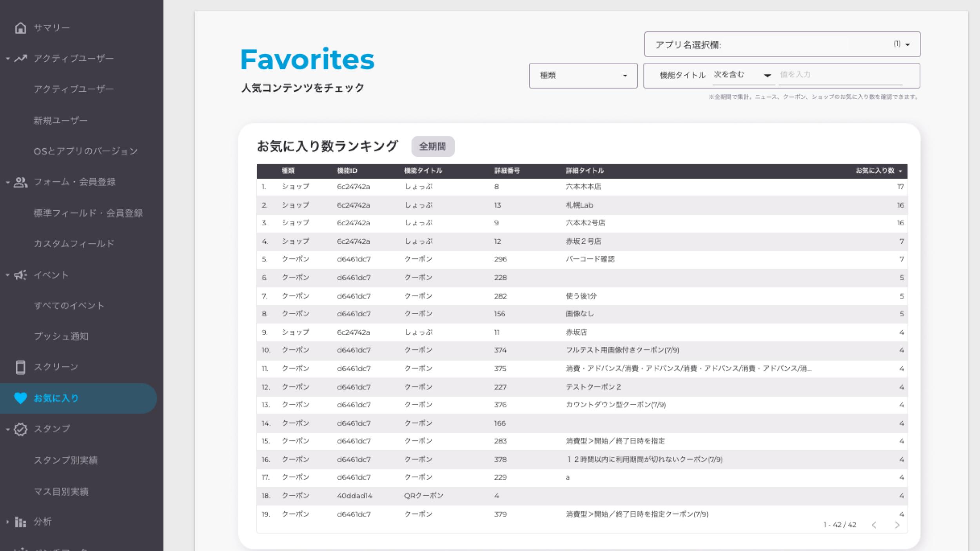This screenshot has width=980, height=551.
Task: Click the 画像なし cell
Action: click(580, 314)
